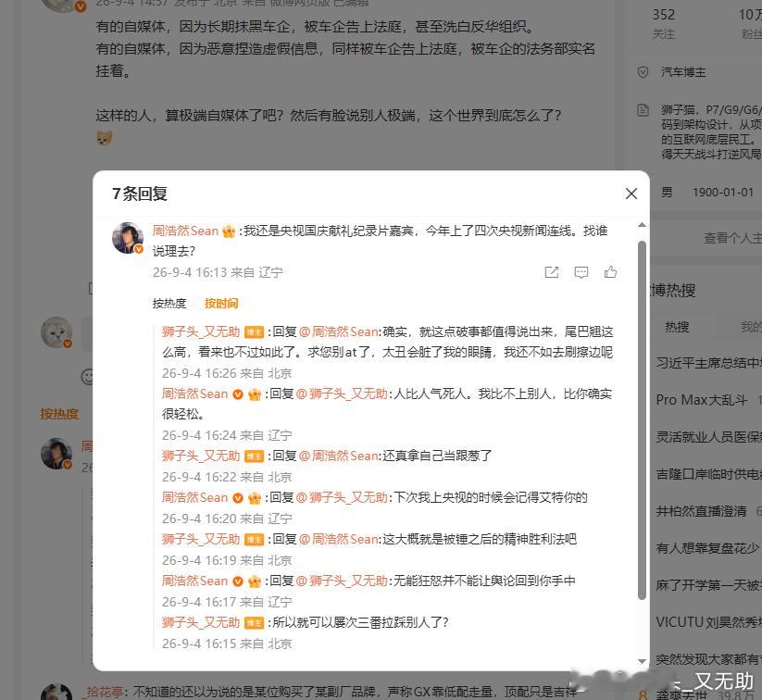Open hot search Pro Max大乱斗
Screen dimensions: 762x700
701,400
